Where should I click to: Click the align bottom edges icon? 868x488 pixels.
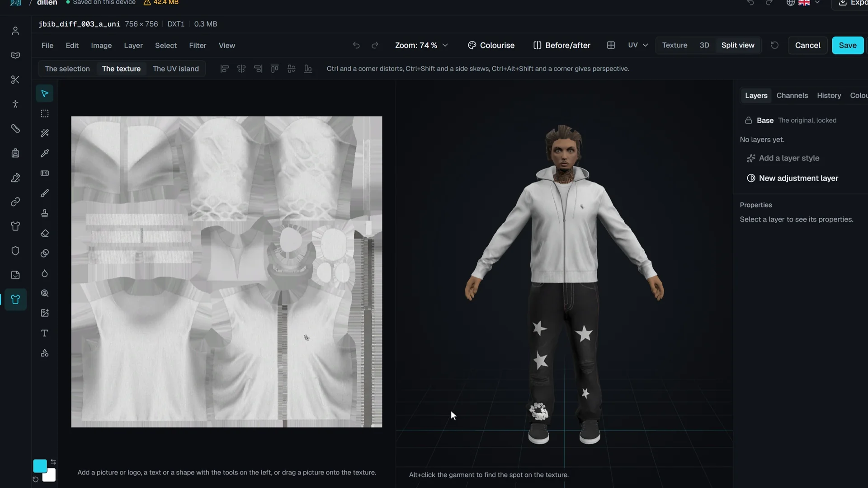[308, 69]
